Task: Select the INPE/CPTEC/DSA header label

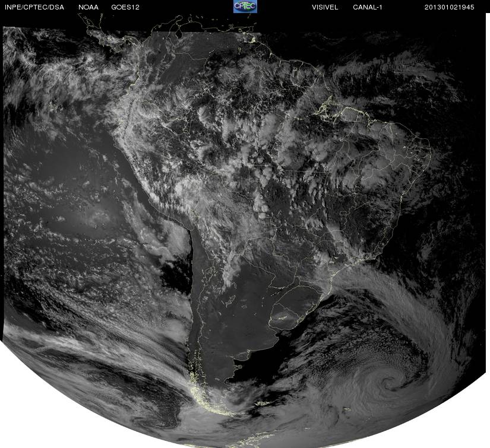Action: (x=34, y=7)
